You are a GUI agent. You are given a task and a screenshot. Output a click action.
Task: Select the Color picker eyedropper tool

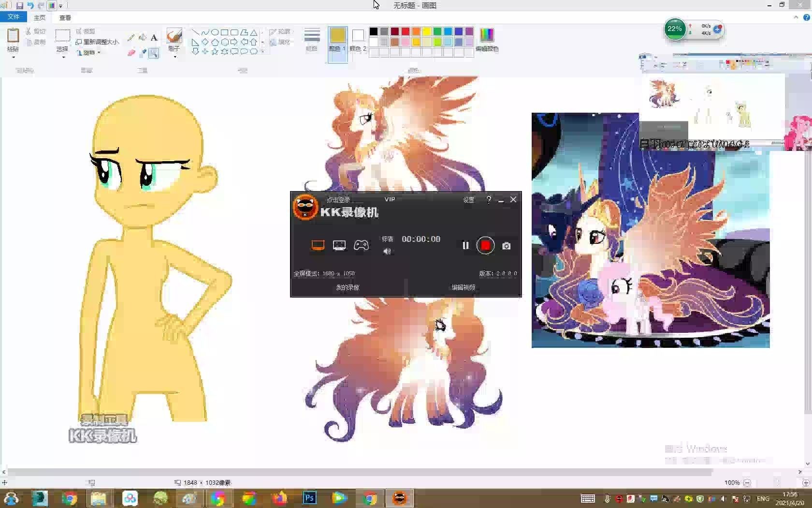[143, 53]
